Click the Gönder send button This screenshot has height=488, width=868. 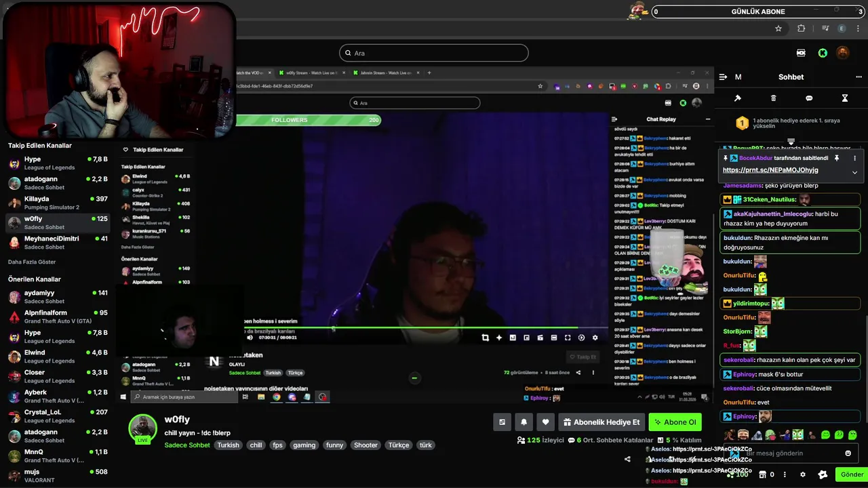click(852, 474)
